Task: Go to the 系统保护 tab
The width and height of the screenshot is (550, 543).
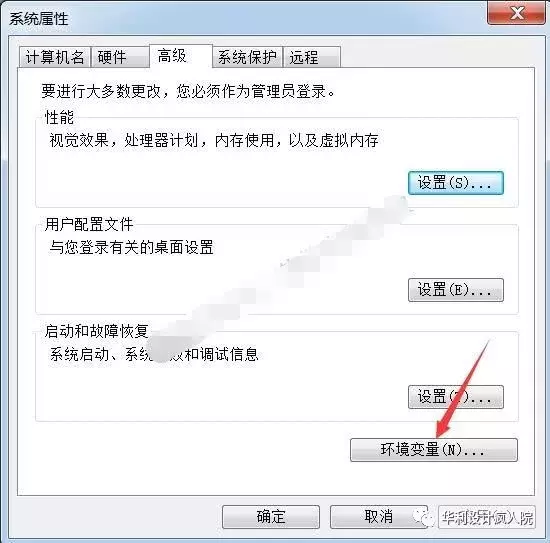Action: (x=248, y=57)
